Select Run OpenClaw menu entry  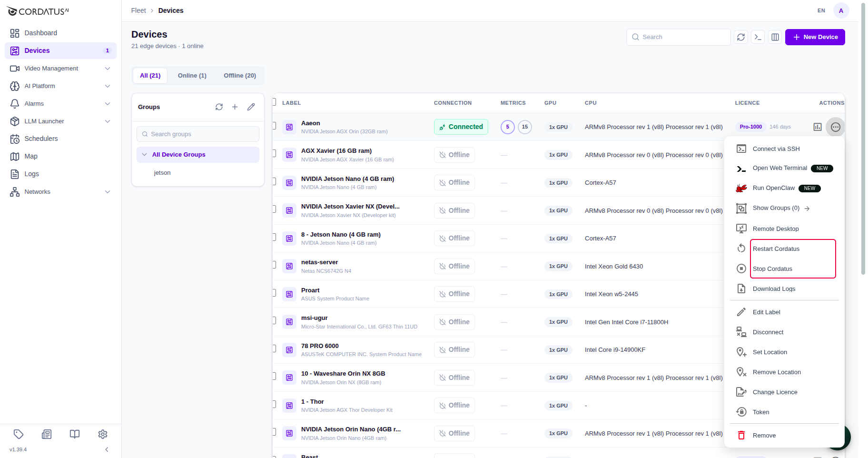click(x=784, y=188)
